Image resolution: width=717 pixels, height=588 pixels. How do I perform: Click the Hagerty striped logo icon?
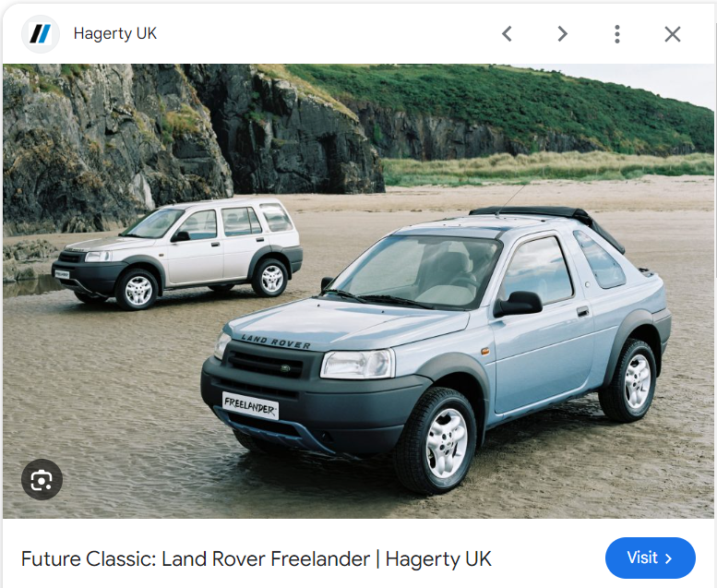[x=41, y=34]
